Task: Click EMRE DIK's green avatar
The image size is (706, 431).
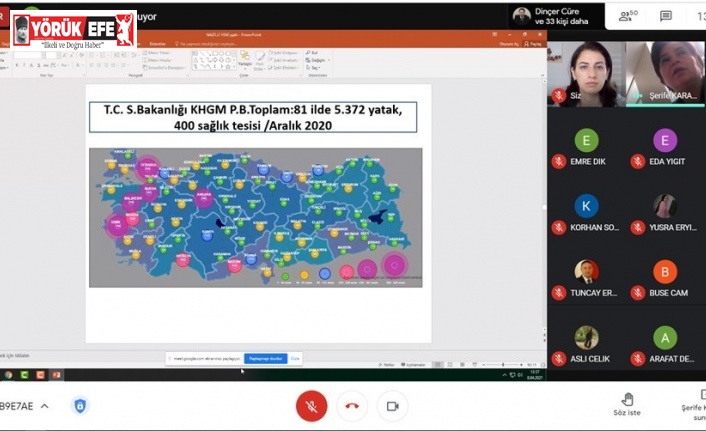Action: pos(586,140)
